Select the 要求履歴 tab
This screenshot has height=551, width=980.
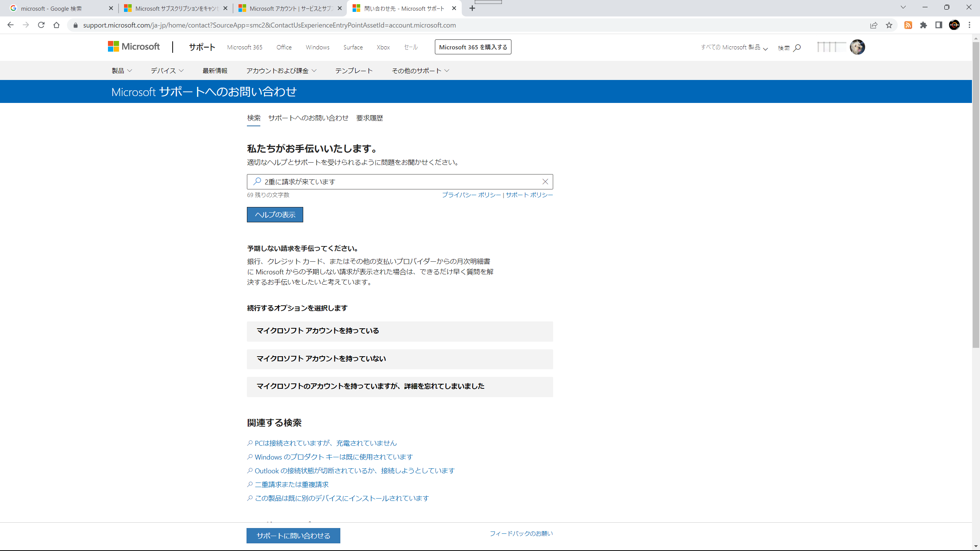[x=369, y=118]
